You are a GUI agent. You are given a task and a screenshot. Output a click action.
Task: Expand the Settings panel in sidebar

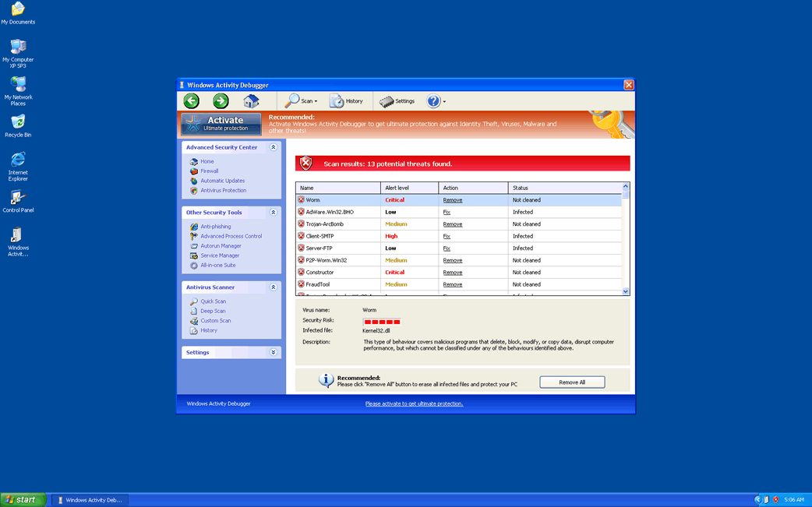tap(273, 352)
